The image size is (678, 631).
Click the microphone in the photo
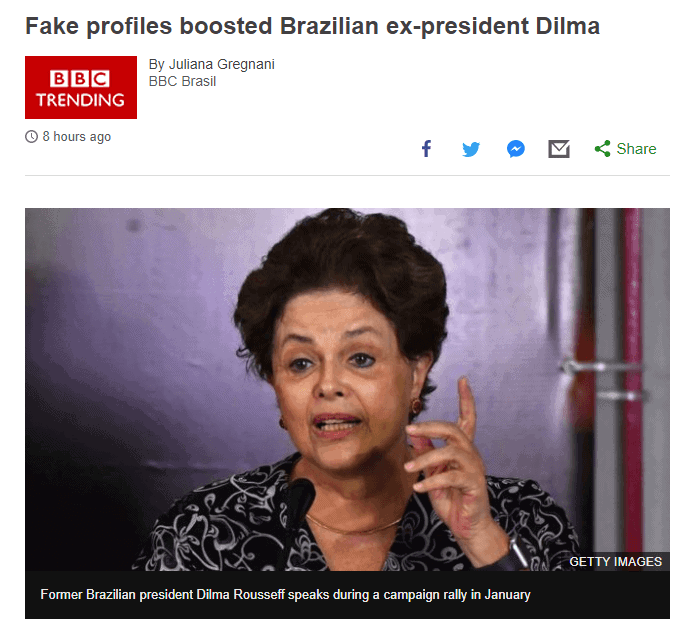(x=299, y=502)
